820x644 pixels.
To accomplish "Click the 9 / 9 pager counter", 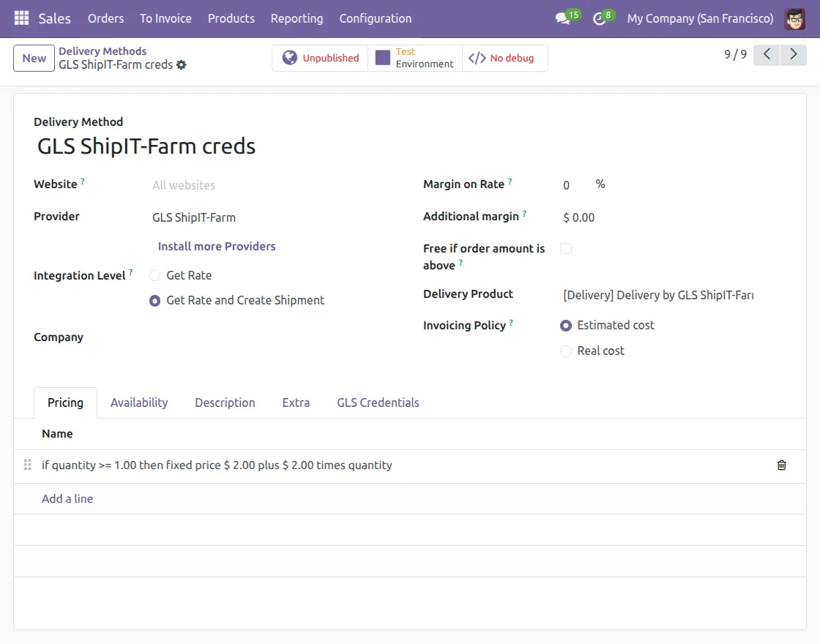I will click(x=735, y=54).
